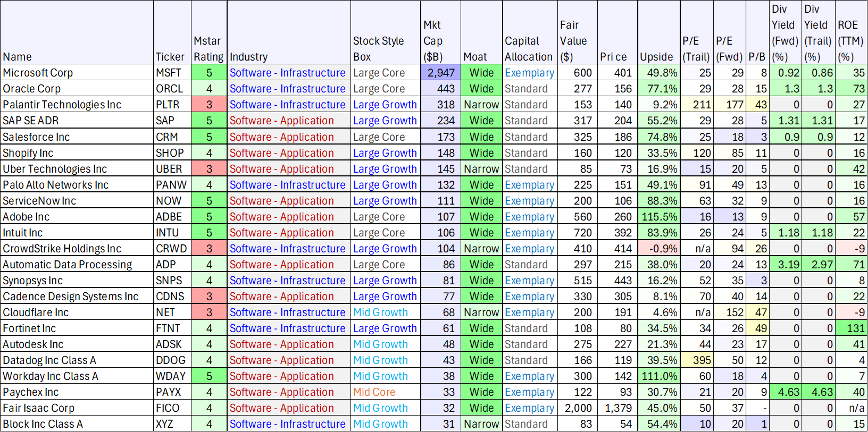Select Microsoft's Exemplary capital allocation

530,73
